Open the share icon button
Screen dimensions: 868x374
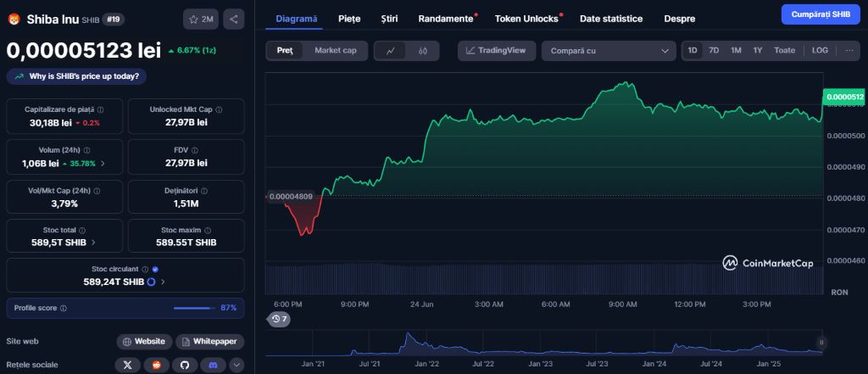(234, 20)
